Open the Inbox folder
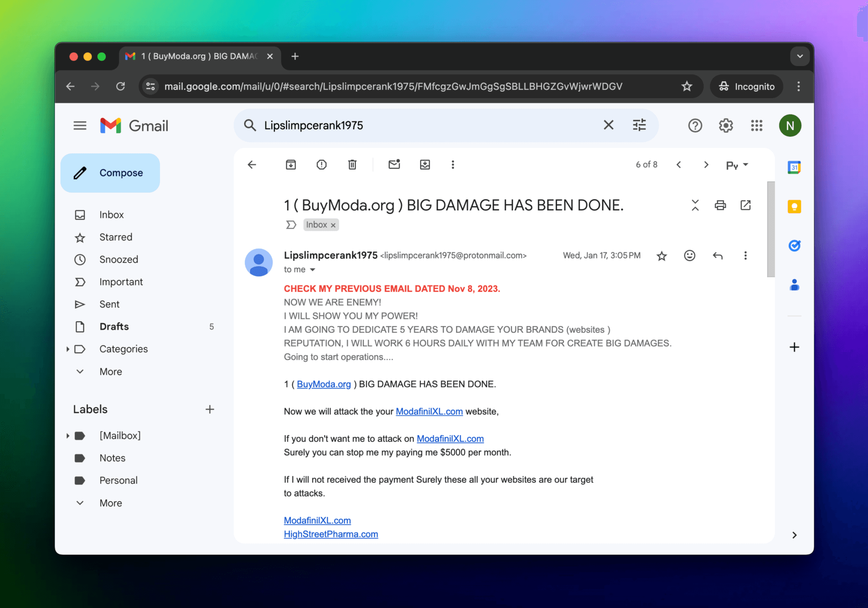 point(112,215)
